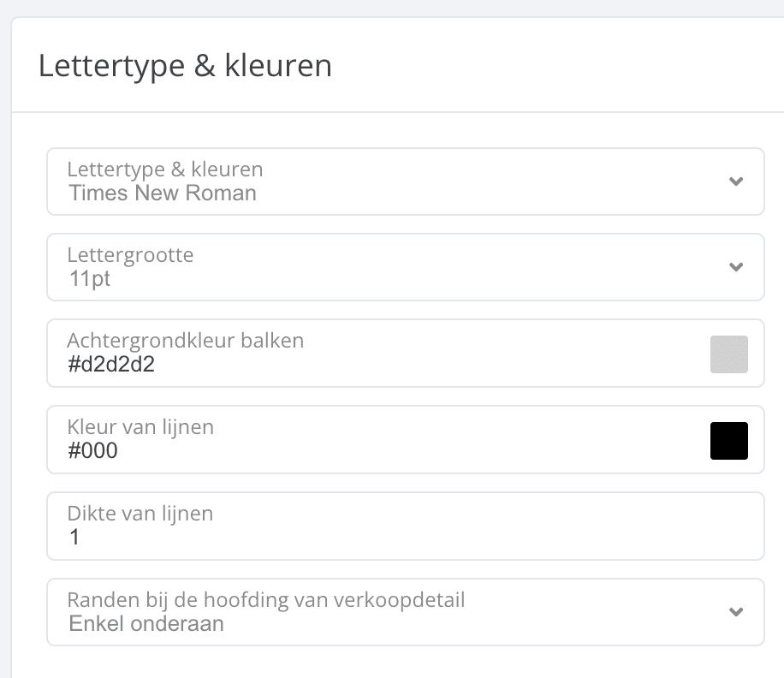Click the Enkel onderaan selected value
The image size is (784, 678).
coord(146,623)
